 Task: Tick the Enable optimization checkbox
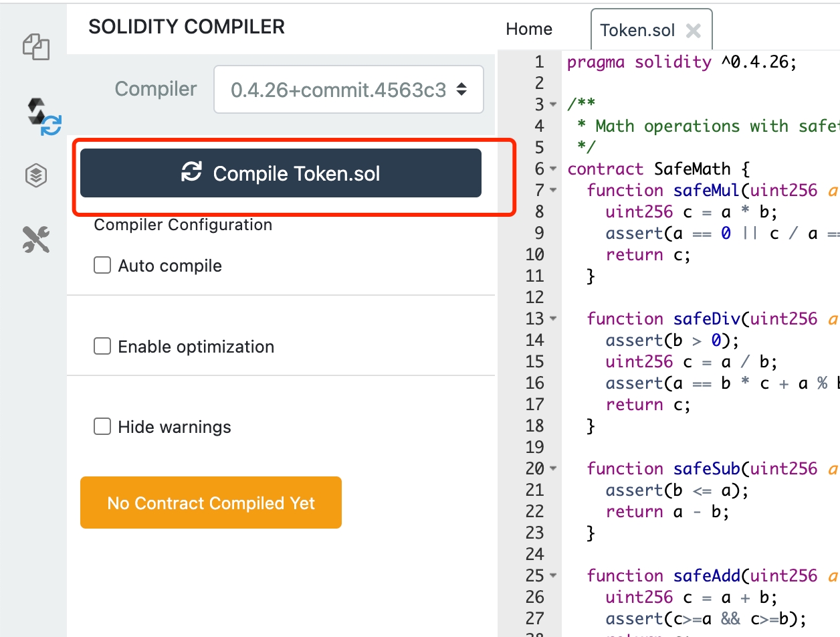102,347
